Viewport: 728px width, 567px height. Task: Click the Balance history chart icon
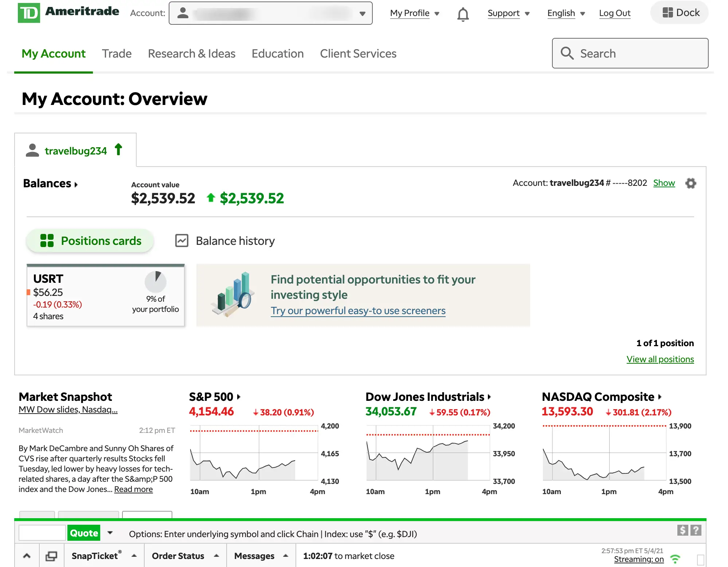click(x=182, y=241)
